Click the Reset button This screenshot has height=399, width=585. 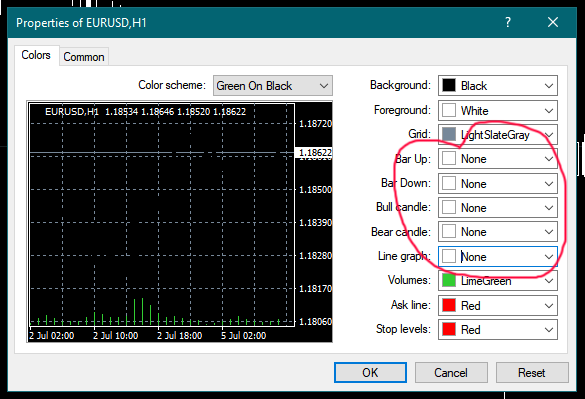point(532,372)
